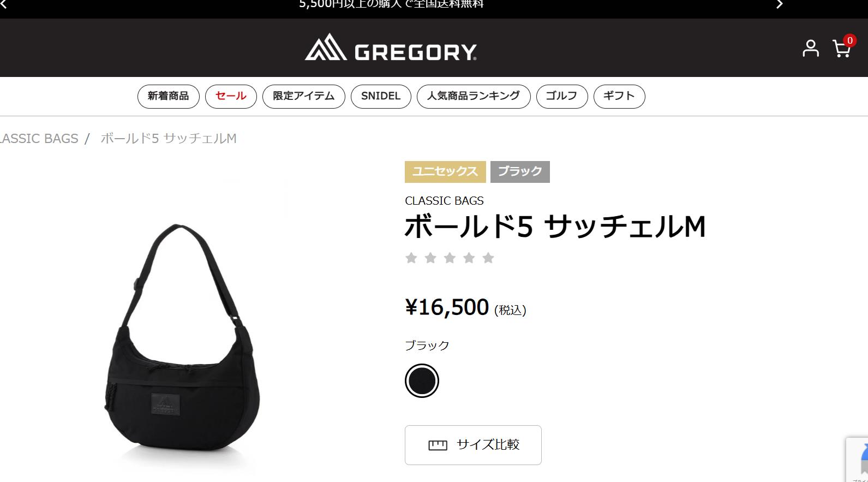
Task: Open the セール category
Action: point(231,97)
